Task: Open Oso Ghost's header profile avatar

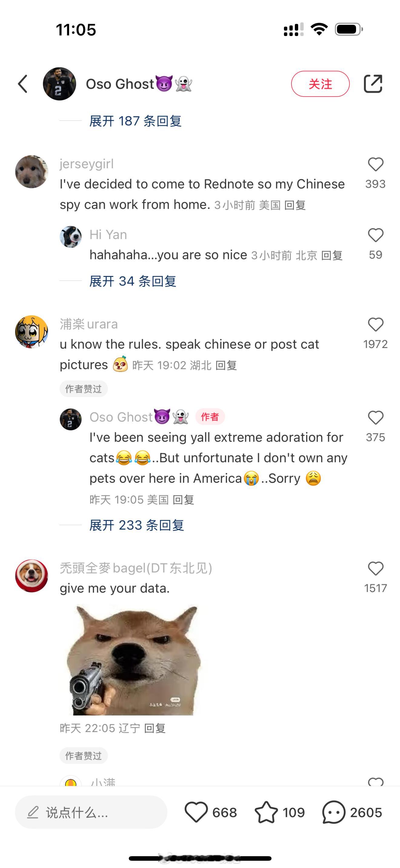Action: 59,84
